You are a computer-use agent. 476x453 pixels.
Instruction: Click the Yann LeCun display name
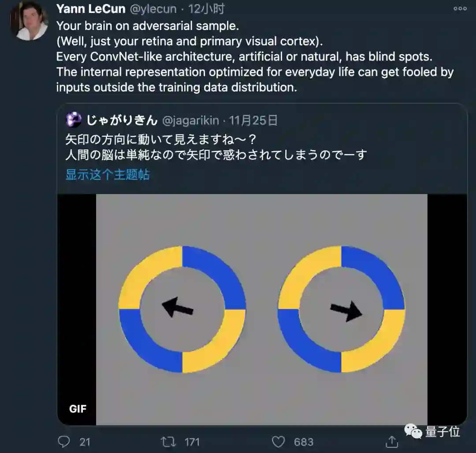(91, 9)
